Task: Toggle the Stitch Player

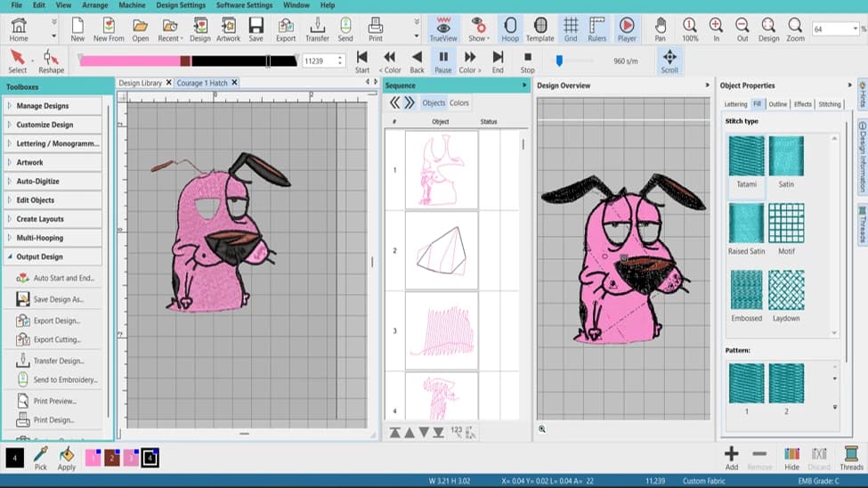Action: (x=627, y=29)
